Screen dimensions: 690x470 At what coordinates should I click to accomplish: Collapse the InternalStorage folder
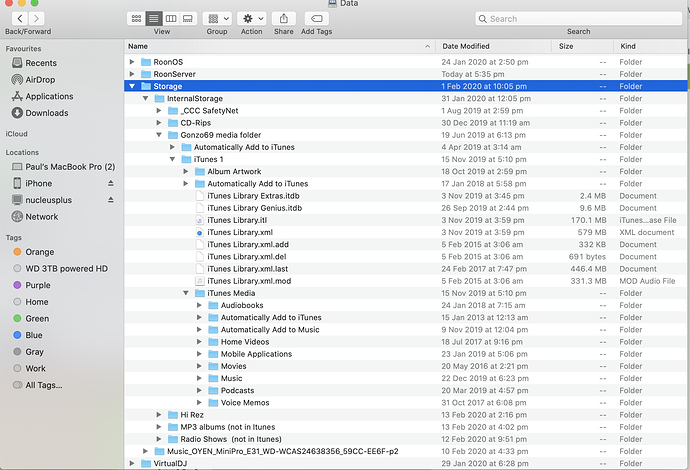tap(145, 99)
